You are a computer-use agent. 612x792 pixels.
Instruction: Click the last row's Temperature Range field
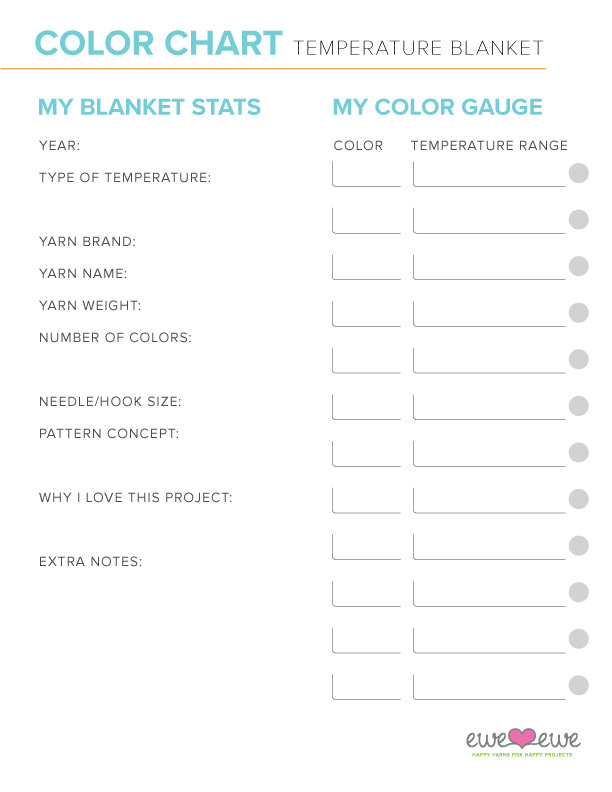coord(489,686)
